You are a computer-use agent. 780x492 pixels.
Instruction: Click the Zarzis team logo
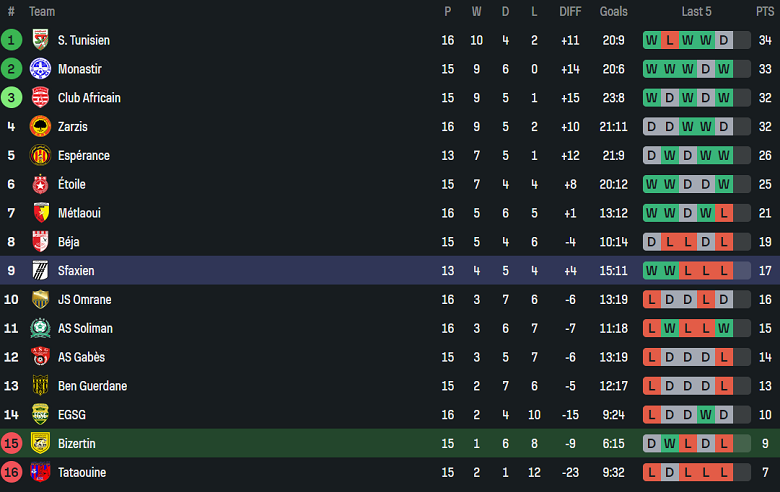pyautogui.click(x=40, y=126)
